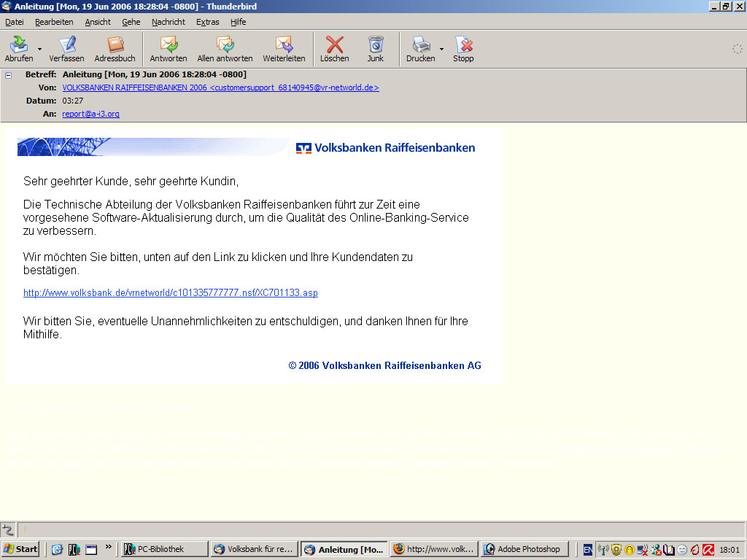
Task: Open the Windows Start button
Action: tap(20, 549)
